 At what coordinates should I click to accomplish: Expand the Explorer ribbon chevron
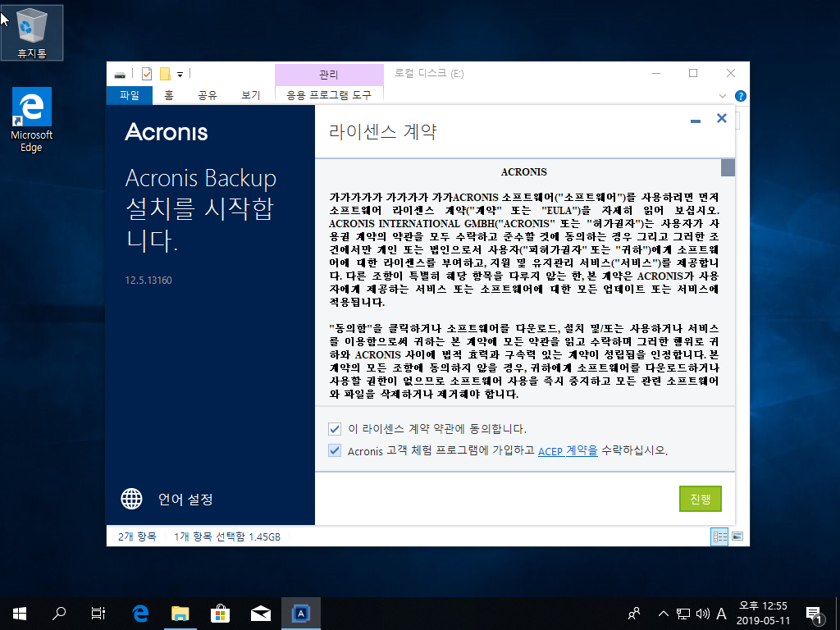[x=722, y=96]
